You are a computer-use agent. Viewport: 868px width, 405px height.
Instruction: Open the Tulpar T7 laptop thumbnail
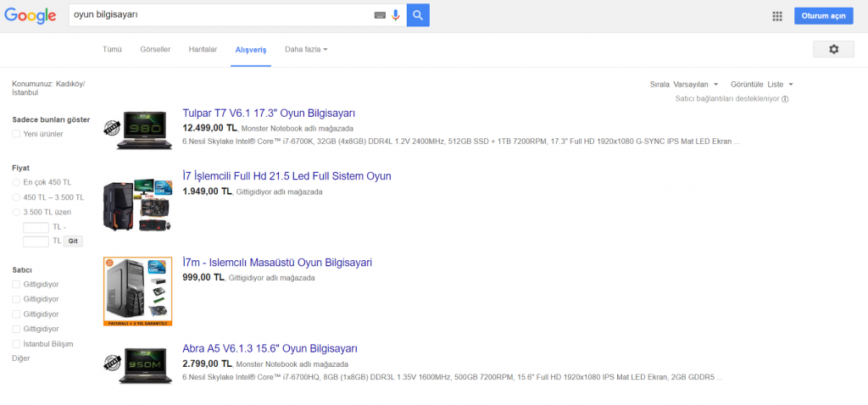(x=137, y=130)
